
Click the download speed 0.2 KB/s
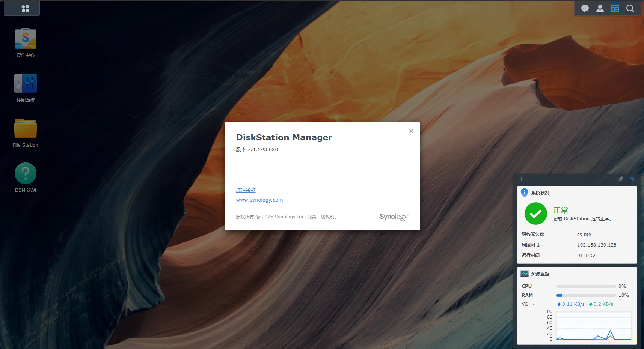(x=601, y=304)
